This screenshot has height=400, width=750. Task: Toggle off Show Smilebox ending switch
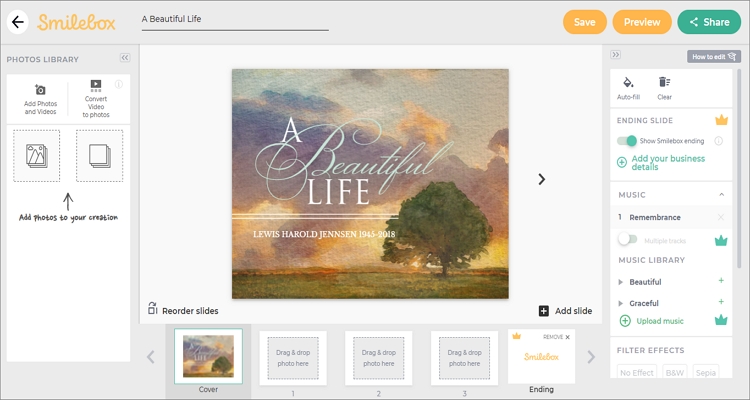point(627,141)
